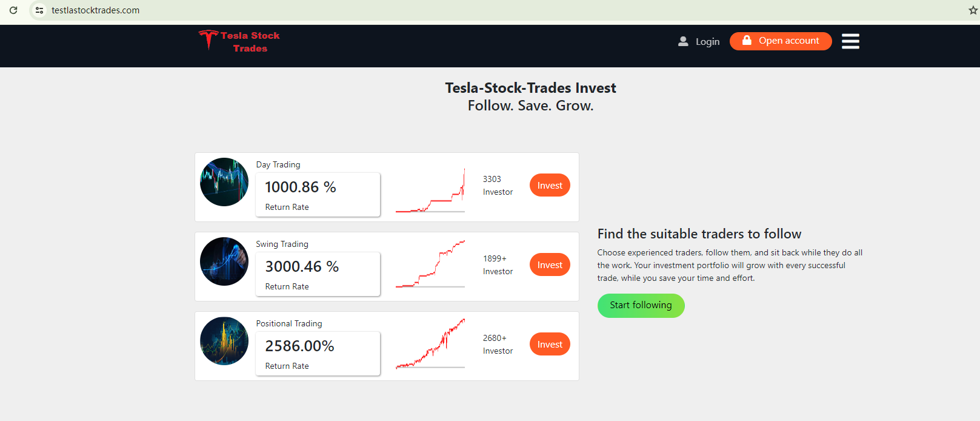Click the Swing Trading growth chart
The width and height of the screenshot is (980, 421).
point(430,264)
